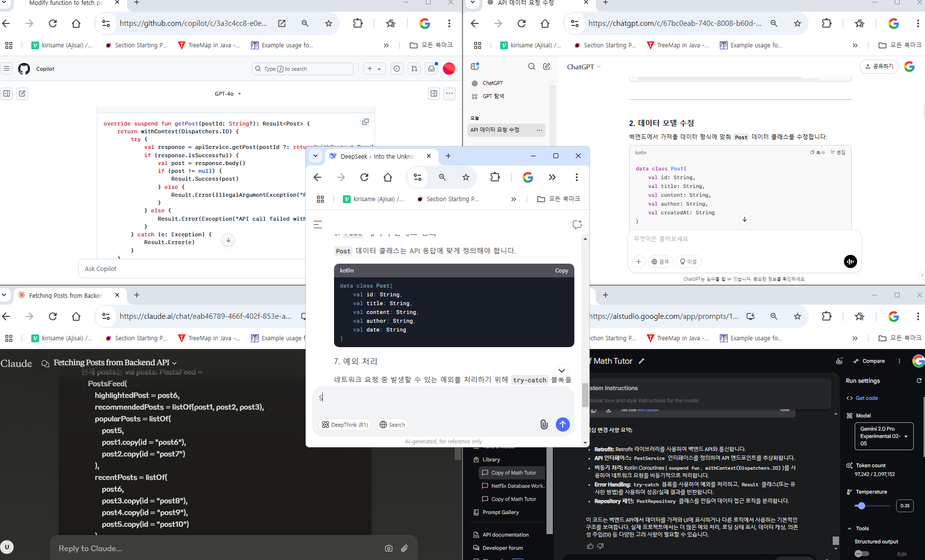Screen dimensions: 925x560
Task: Select the Fetching Posts from Backend browser tab
Action: pyautogui.click(x=65, y=295)
